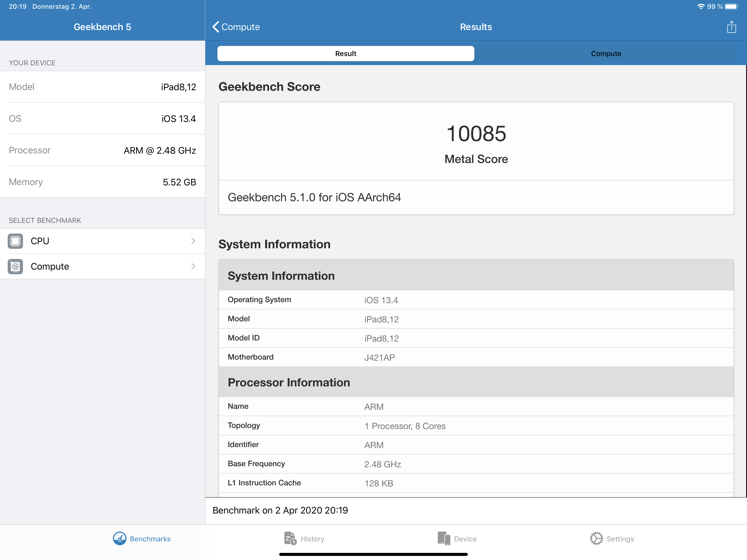Tap the back chevron next to Compute
The image size is (747, 560).
point(216,27)
